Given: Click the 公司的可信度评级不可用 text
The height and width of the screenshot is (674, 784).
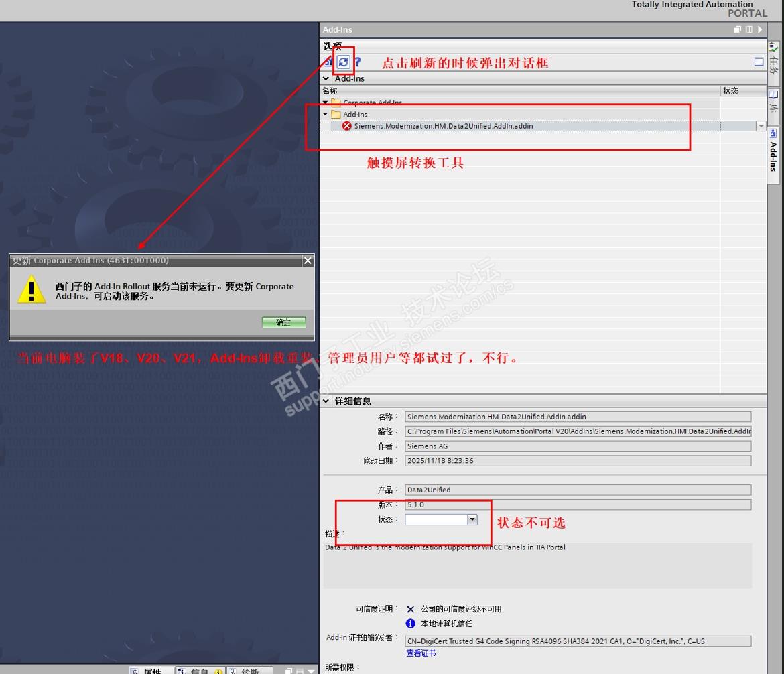Looking at the screenshot, I should [x=461, y=609].
